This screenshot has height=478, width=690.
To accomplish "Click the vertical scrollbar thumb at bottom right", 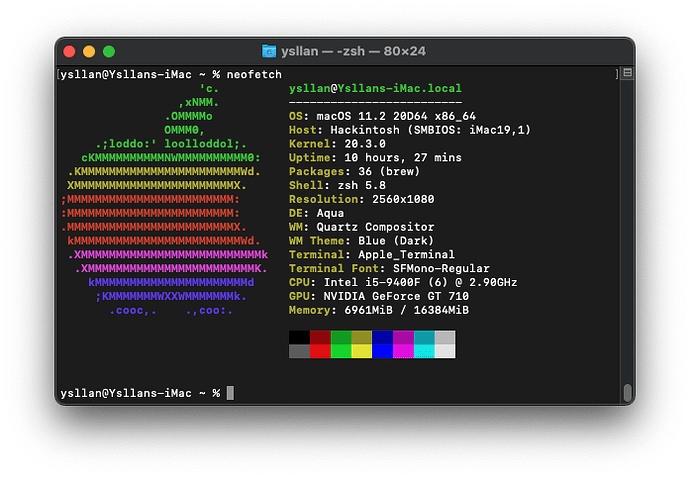I will (628, 393).
